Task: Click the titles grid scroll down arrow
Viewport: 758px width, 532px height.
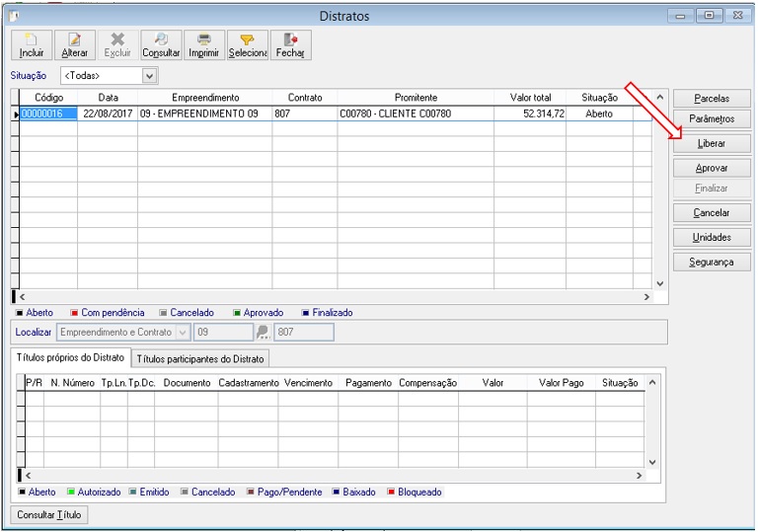Action: [652, 462]
